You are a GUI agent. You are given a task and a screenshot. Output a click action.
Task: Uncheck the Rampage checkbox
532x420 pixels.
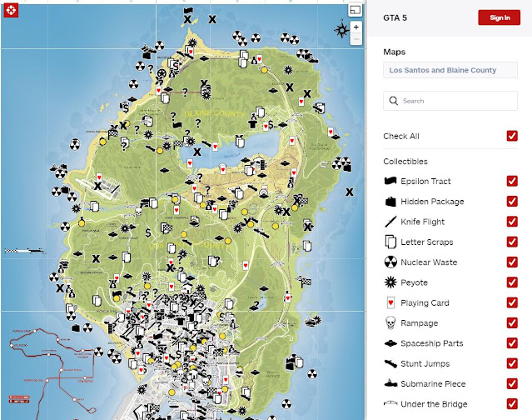[x=512, y=322]
